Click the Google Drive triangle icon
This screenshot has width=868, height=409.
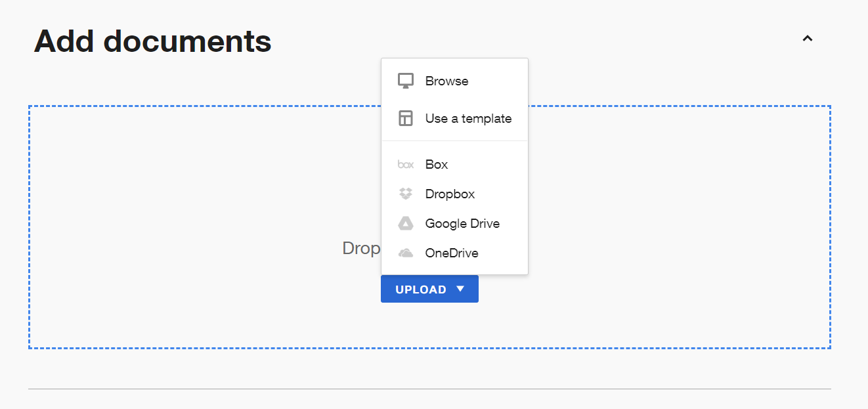point(406,224)
